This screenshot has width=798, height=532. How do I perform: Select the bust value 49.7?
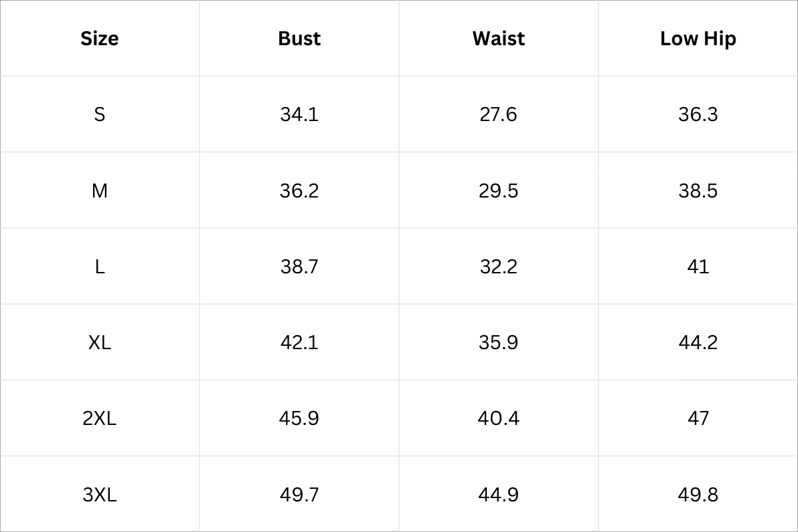tap(299, 495)
